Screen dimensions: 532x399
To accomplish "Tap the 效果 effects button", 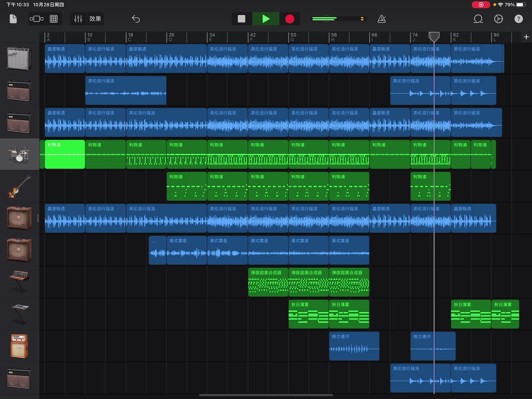I will point(95,19).
